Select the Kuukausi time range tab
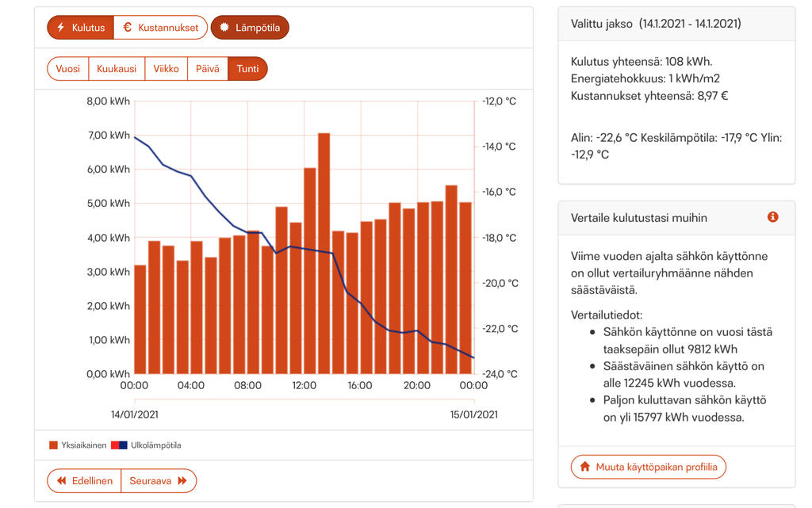 point(117,69)
